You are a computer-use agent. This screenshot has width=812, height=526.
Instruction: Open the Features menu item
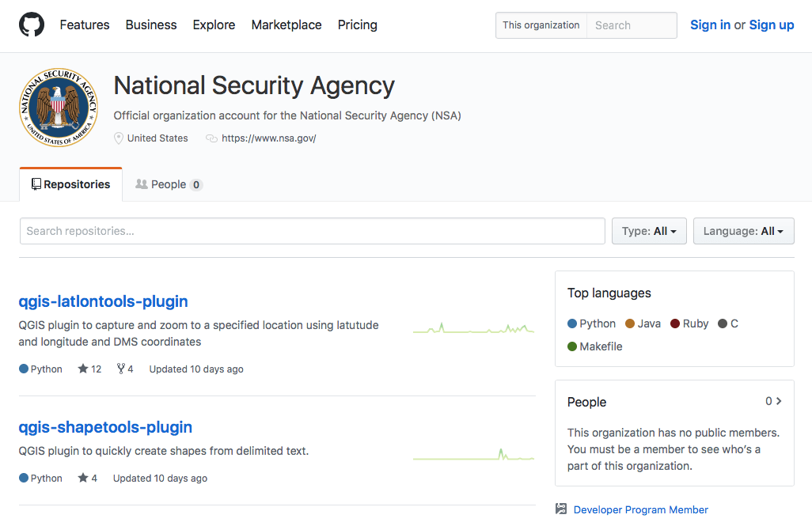[85, 25]
